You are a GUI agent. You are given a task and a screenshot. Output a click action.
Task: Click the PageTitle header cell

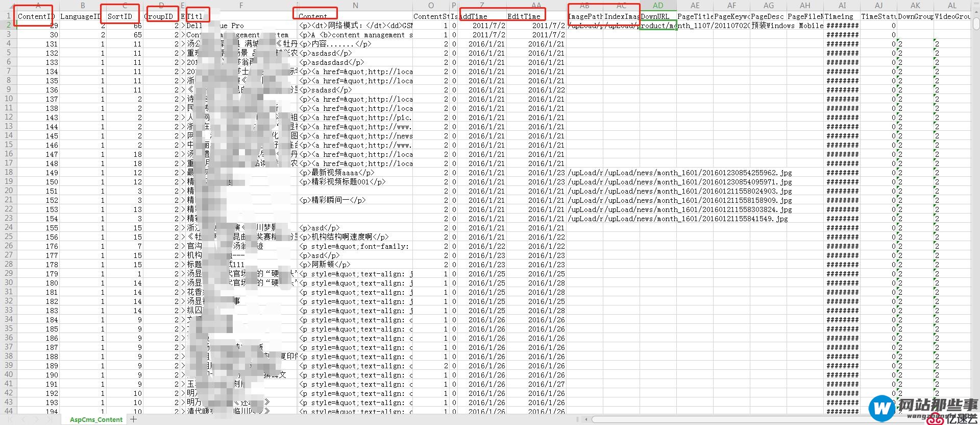[x=695, y=16]
